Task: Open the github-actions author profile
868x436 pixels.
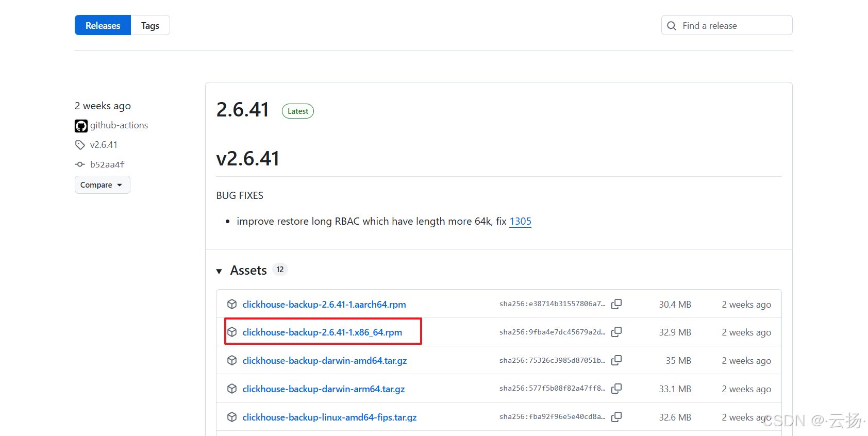Action: (119, 125)
